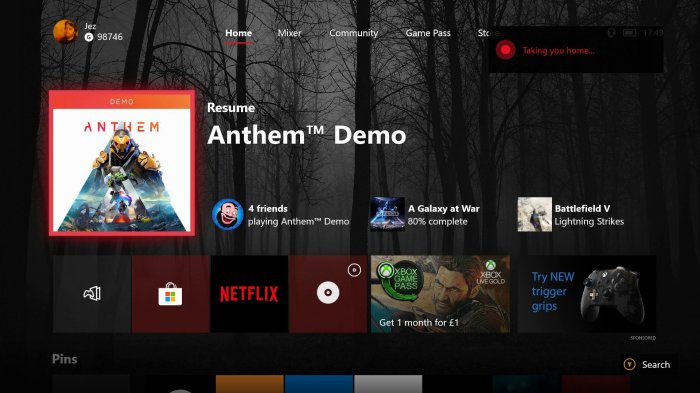The image size is (700, 393).
Task: Open the Xbox Game Pass offer tile
Action: coord(440,294)
